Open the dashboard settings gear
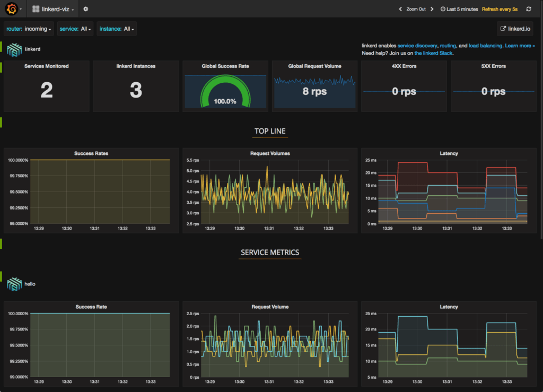The height and width of the screenshot is (392, 543). 85,8
